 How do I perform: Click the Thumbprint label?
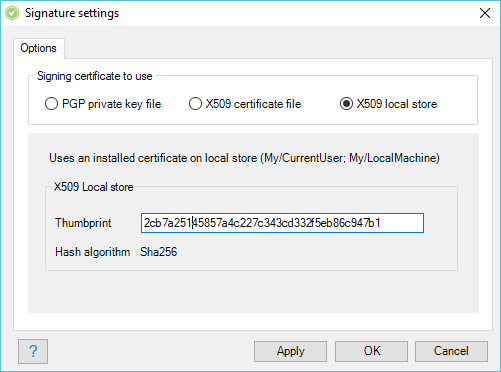83,223
